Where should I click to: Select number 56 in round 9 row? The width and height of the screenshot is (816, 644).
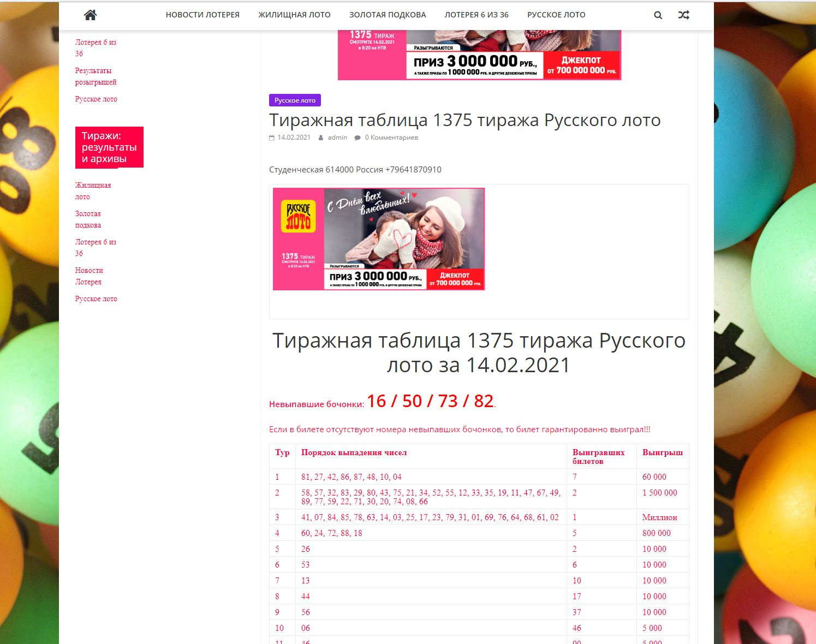coord(306,612)
